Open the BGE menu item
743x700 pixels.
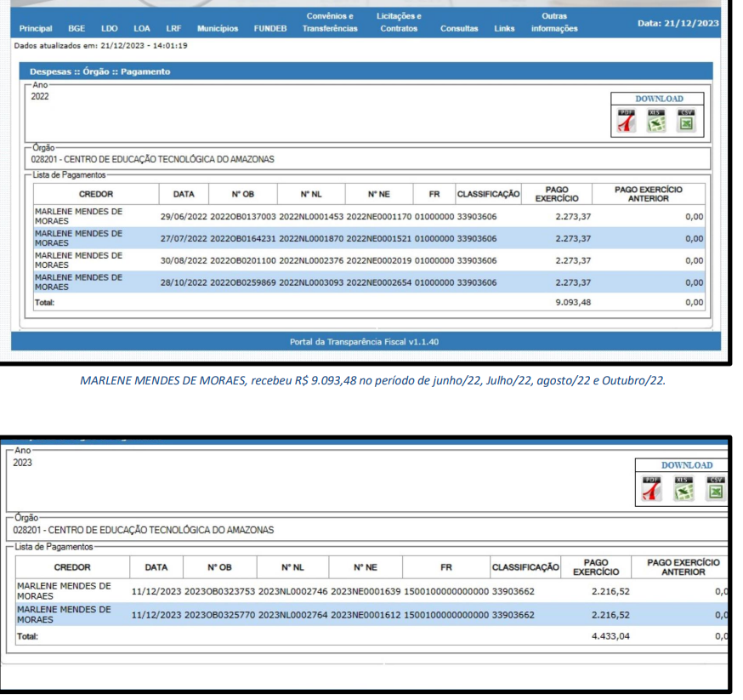click(x=77, y=28)
